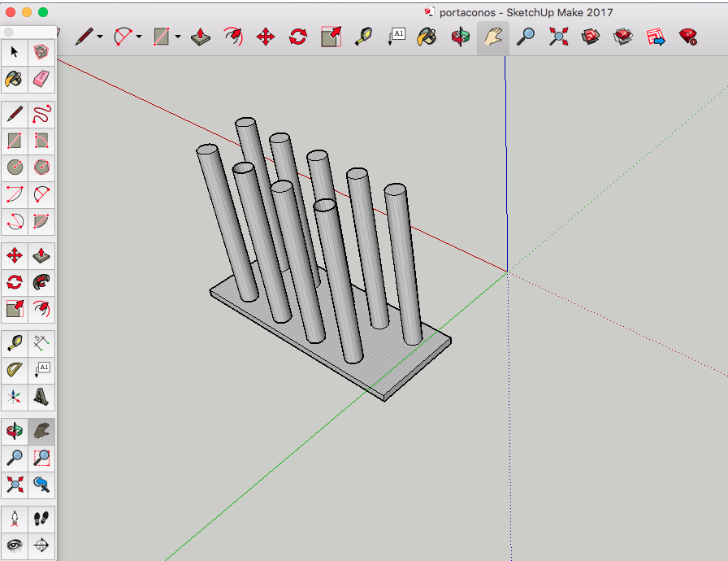Choose the Move tool in the left palette

click(15, 255)
